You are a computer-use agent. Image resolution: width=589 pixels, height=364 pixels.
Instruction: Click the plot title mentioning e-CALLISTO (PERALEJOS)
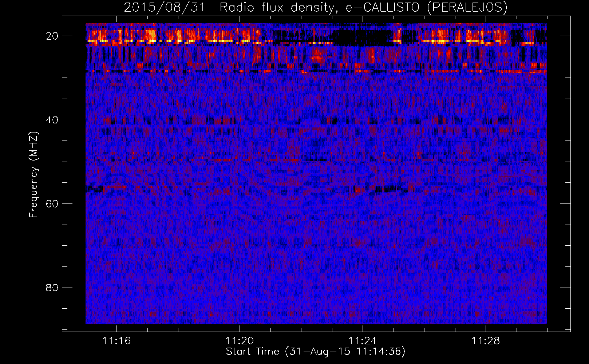click(x=316, y=7)
